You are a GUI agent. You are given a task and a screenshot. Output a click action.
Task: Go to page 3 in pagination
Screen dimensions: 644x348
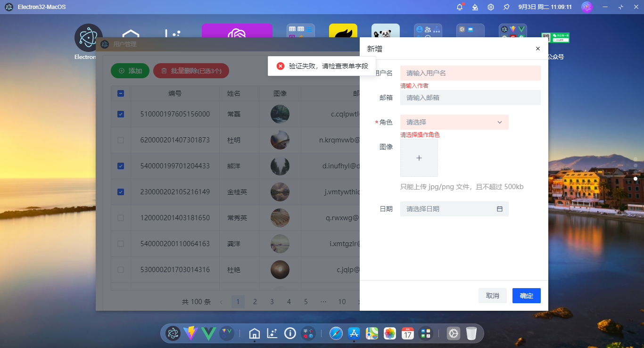[272, 302]
